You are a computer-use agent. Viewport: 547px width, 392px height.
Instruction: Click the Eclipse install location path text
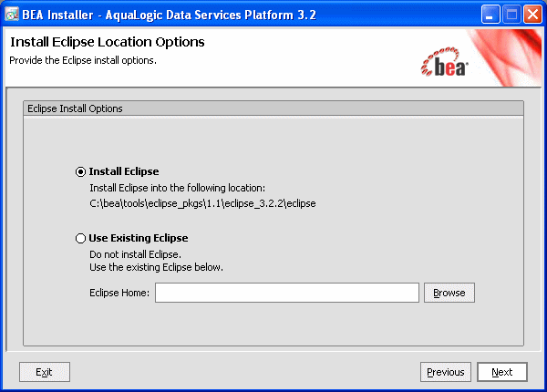(x=202, y=203)
